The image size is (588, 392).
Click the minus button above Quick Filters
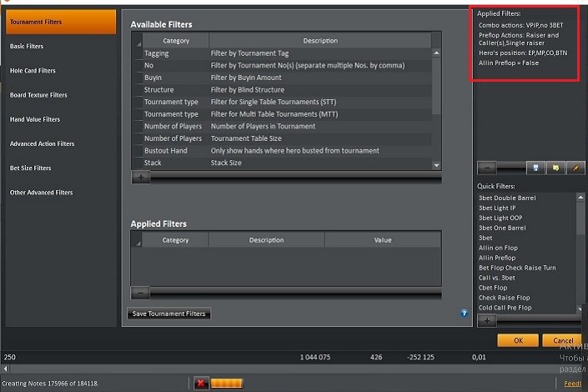click(487, 168)
